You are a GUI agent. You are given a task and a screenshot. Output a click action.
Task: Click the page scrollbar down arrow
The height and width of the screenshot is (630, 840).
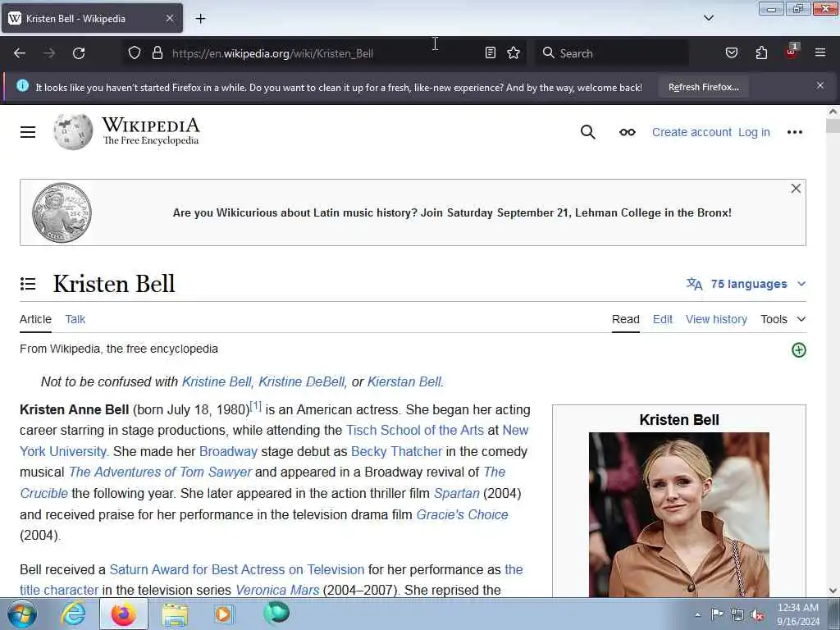833,591
